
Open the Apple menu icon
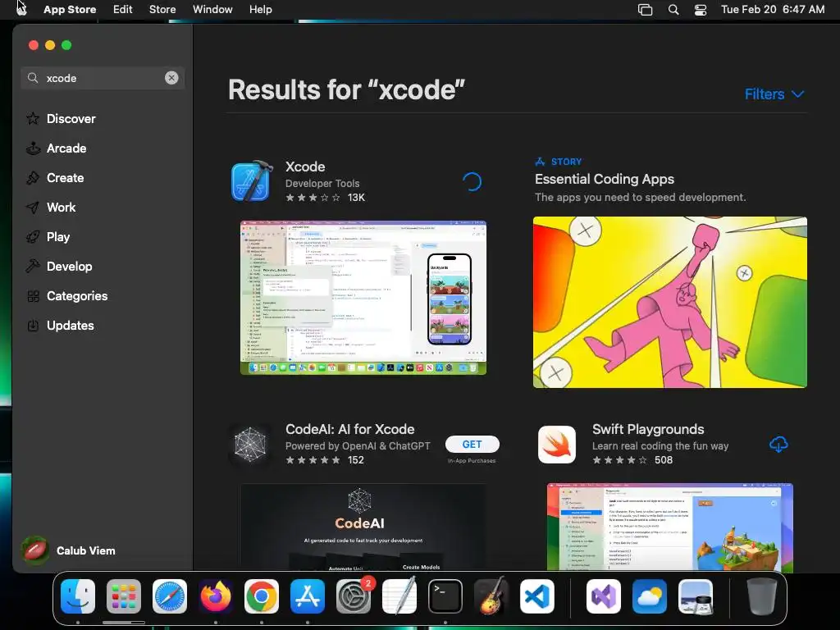[x=21, y=9]
